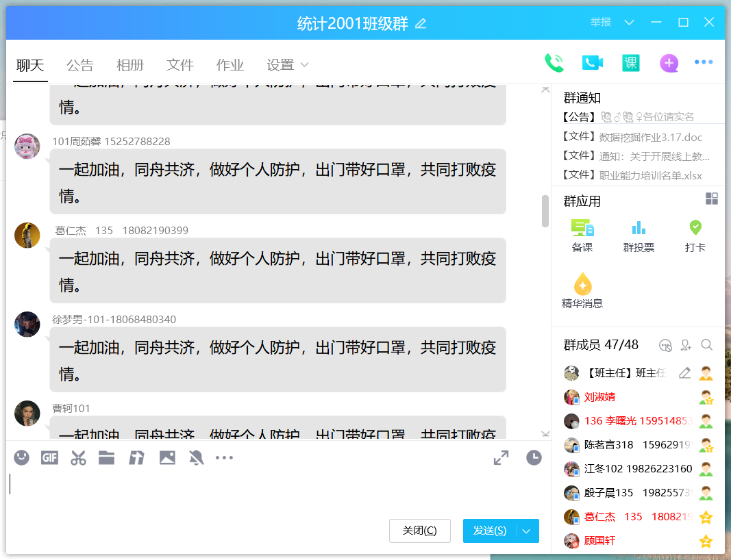Image resolution: width=731 pixels, height=560 pixels.
Task: Open the 数据挖掘作业3.17.doc file link
Action: pyautogui.click(x=651, y=137)
